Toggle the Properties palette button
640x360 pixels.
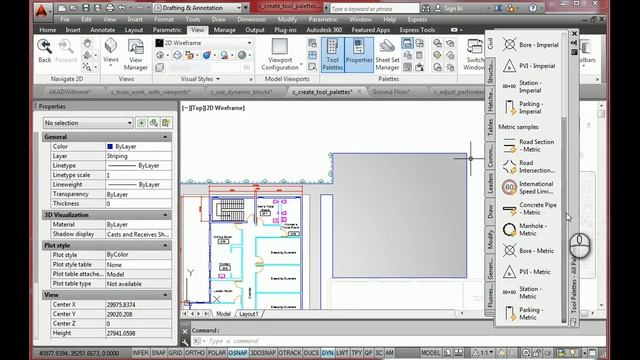click(359, 55)
